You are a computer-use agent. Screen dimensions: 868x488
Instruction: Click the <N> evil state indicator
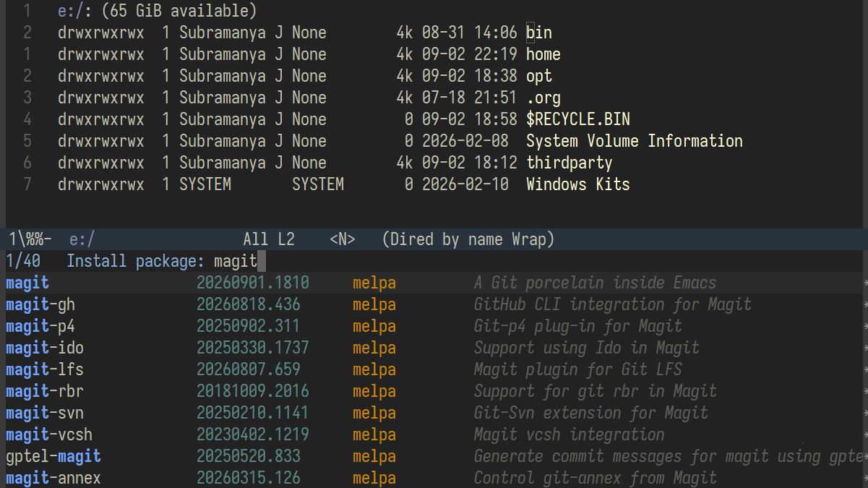pyautogui.click(x=343, y=239)
